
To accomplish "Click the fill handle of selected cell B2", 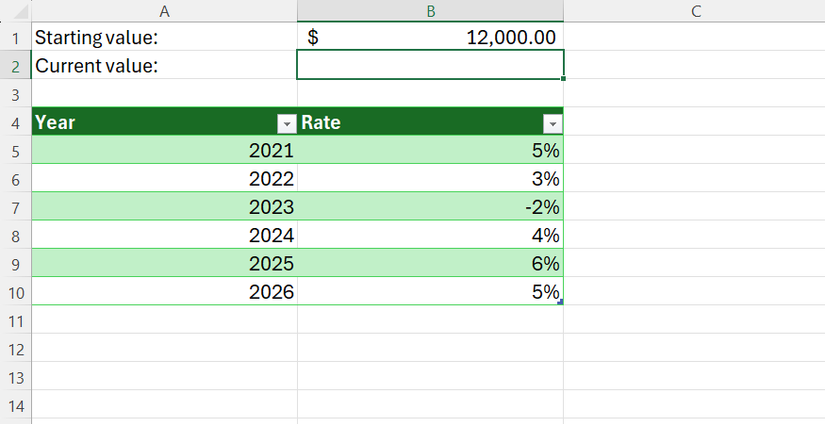I will point(564,78).
